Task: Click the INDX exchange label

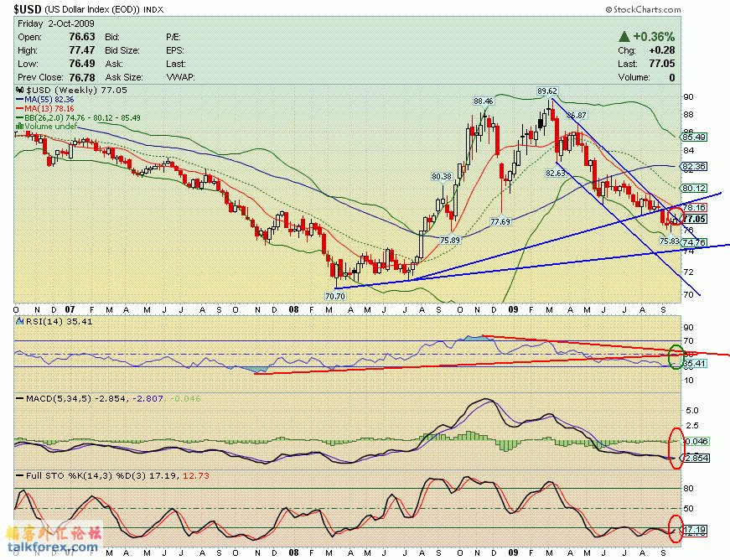Action: 153,10
